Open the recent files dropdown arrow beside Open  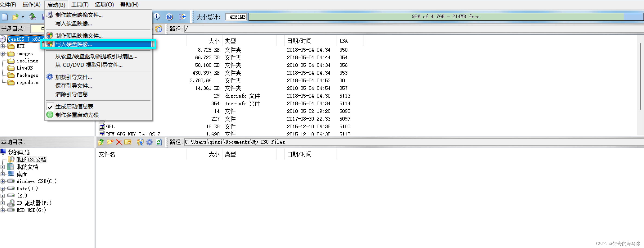tap(23, 17)
